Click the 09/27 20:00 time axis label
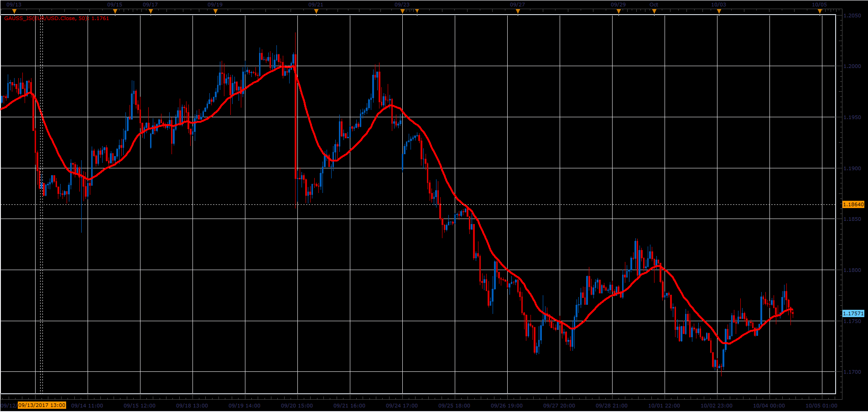 (x=559, y=406)
